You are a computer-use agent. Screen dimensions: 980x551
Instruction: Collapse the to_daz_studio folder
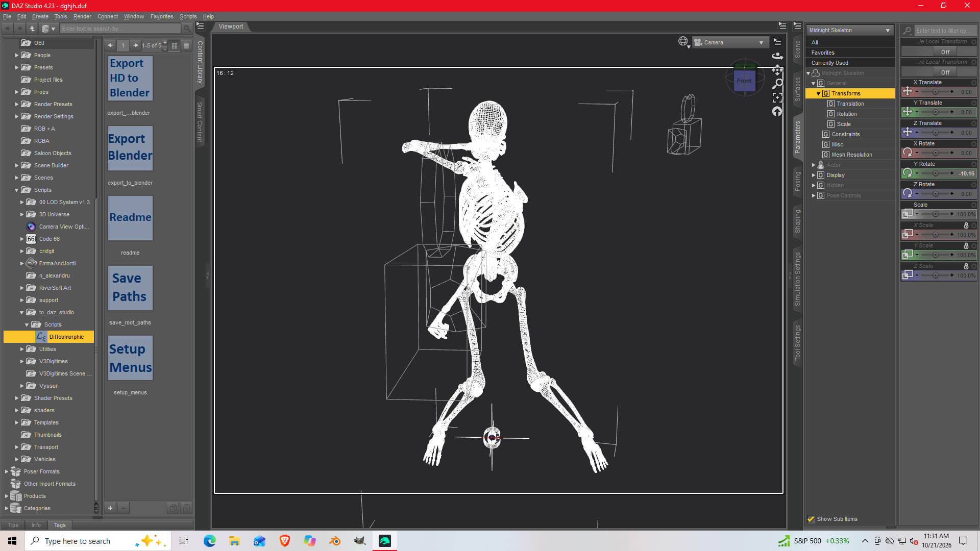22,312
